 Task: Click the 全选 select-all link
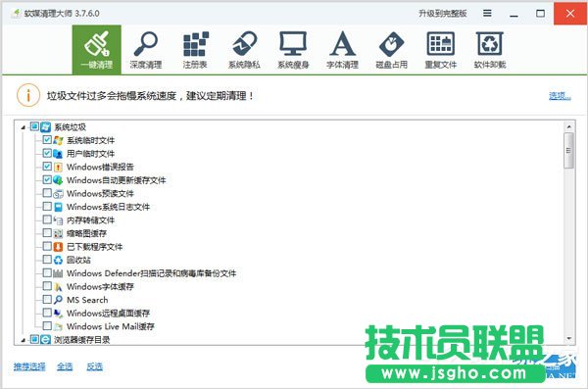65,366
